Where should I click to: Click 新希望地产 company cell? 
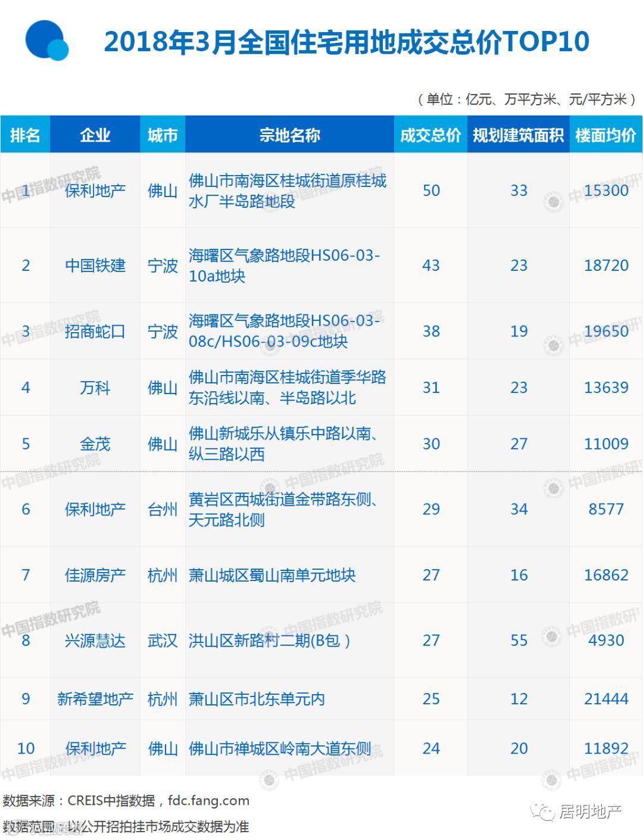[95, 699]
